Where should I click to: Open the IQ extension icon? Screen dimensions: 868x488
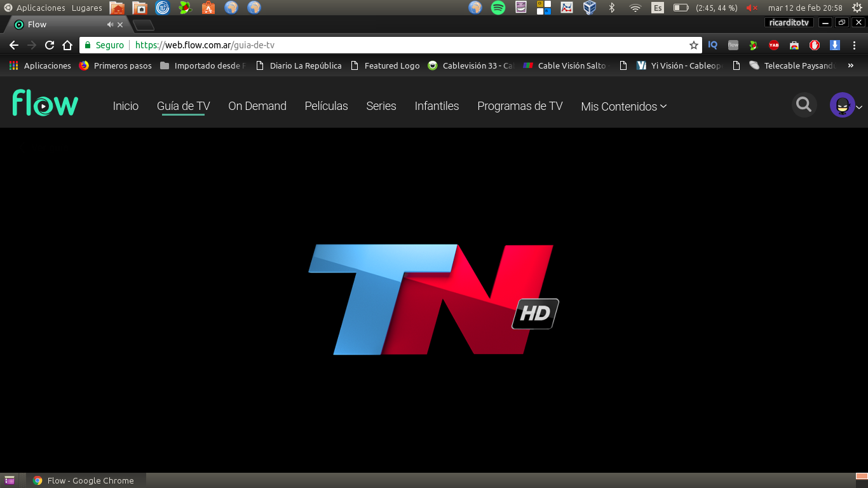coord(713,45)
